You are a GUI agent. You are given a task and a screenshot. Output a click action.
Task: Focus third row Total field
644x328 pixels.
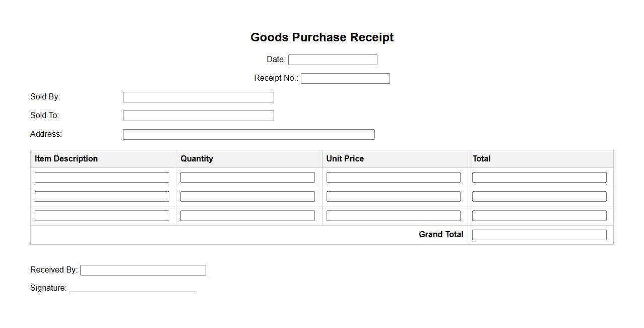(539, 216)
